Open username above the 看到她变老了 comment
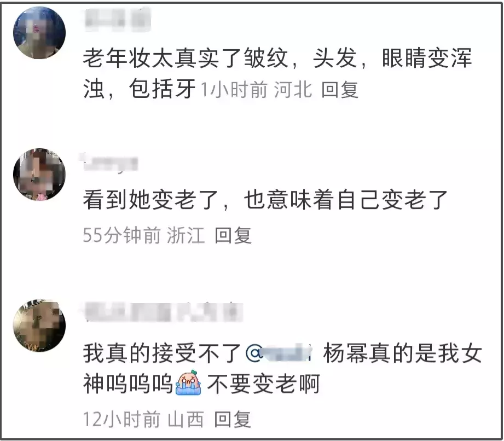 pos(109,163)
